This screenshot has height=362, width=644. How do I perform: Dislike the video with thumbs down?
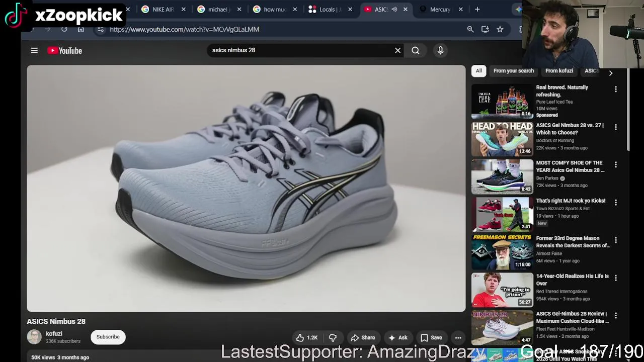click(x=333, y=338)
